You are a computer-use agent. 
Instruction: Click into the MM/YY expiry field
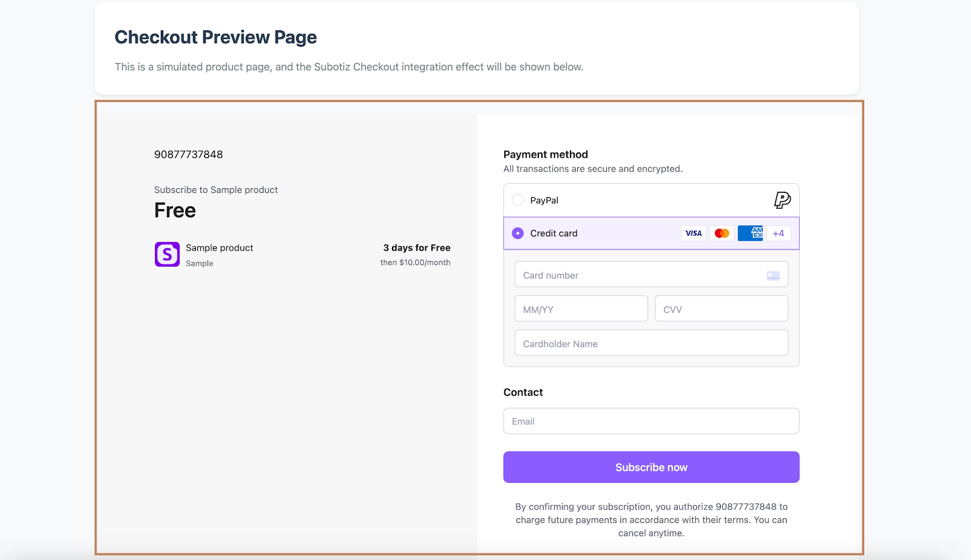(581, 309)
